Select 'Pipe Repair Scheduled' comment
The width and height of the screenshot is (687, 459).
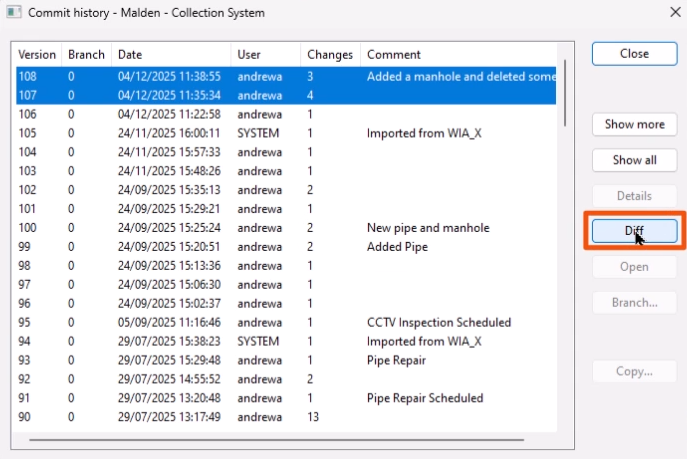click(x=425, y=398)
